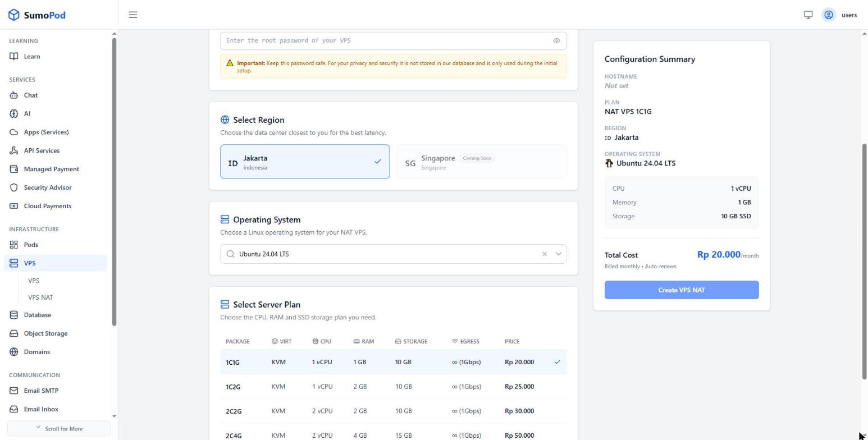
Task: Click Scroll for More button
Action: point(59,428)
